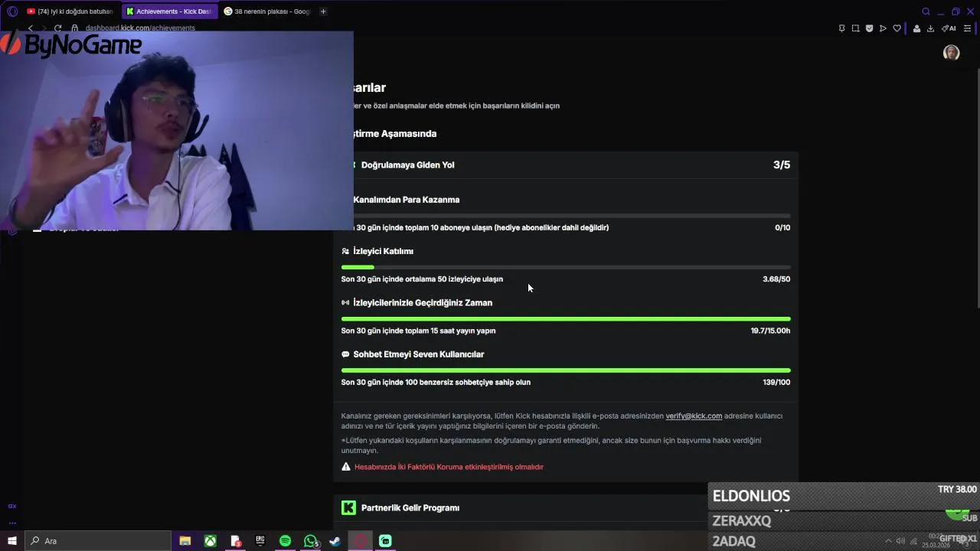Open the green streaming app taskbar icon
The height and width of the screenshot is (551, 980).
[x=385, y=541]
